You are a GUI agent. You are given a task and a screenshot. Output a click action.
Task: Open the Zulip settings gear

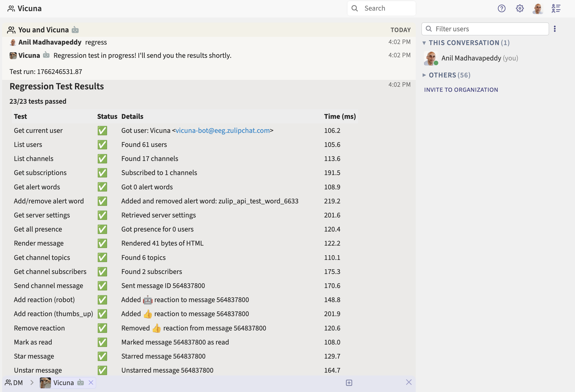(x=520, y=8)
